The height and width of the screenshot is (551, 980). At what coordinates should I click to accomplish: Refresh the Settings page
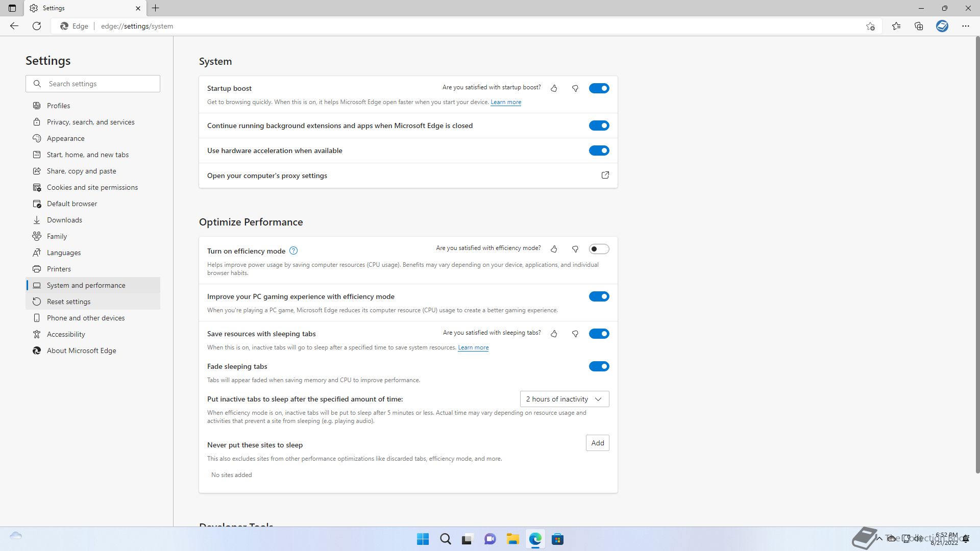[x=37, y=26]
